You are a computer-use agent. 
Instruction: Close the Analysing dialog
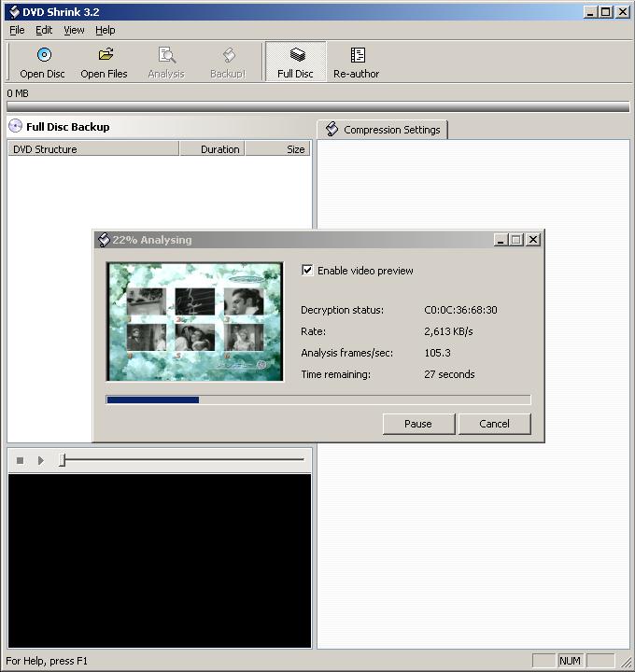[533, 240]
